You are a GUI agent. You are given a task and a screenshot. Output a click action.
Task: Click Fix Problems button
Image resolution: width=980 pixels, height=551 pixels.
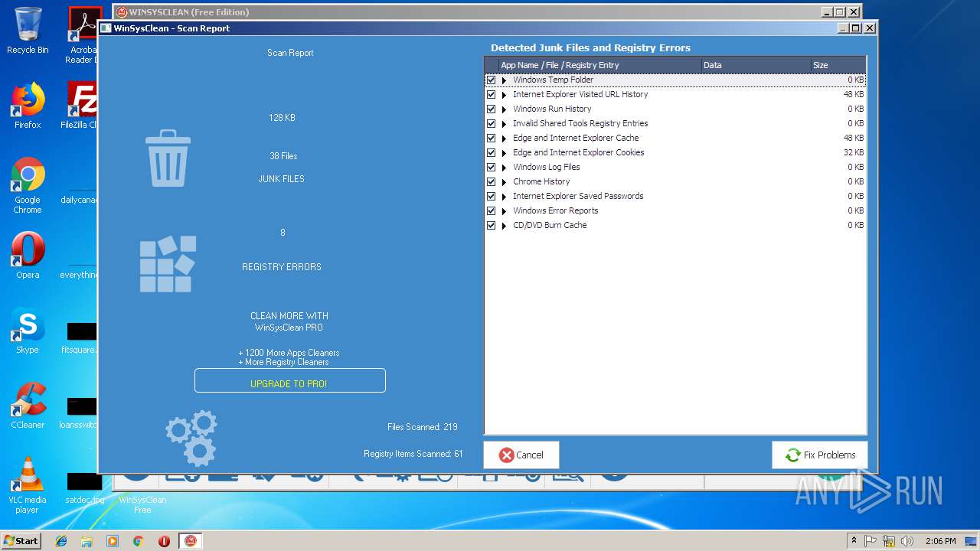(x=819, y=455)
